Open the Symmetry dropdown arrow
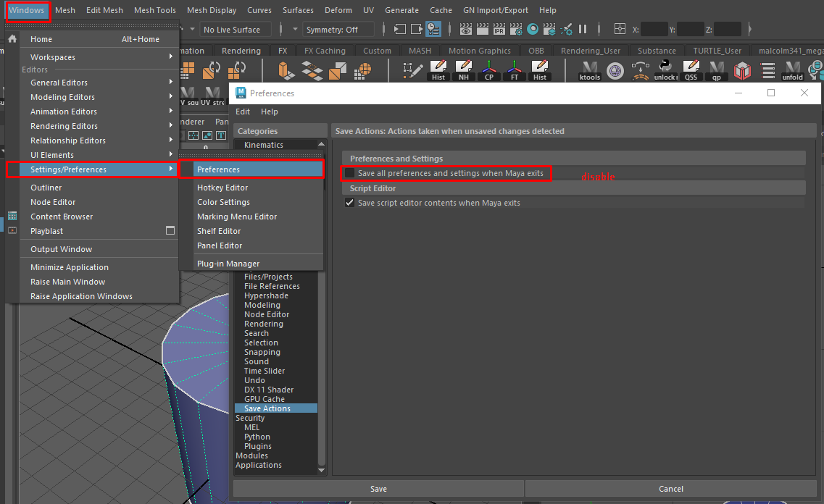This screenshot has height=504, width=824. pyautogui.click(x=295, y=30)
